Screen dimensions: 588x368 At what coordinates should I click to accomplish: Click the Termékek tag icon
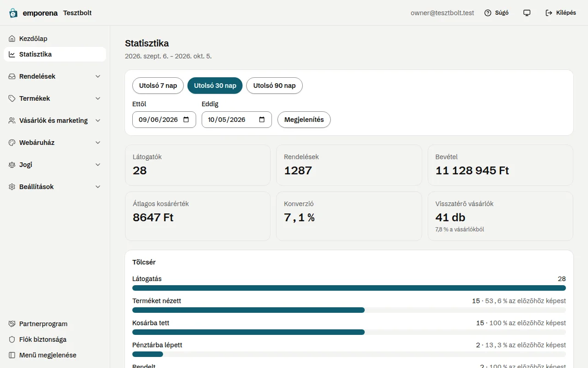coord(12,98)
